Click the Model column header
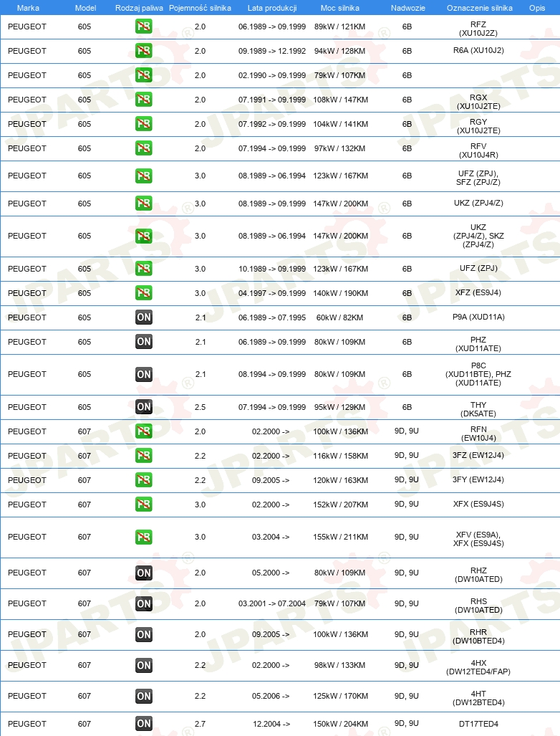Viewport: 560px width, 736px height. click(85, 8)
